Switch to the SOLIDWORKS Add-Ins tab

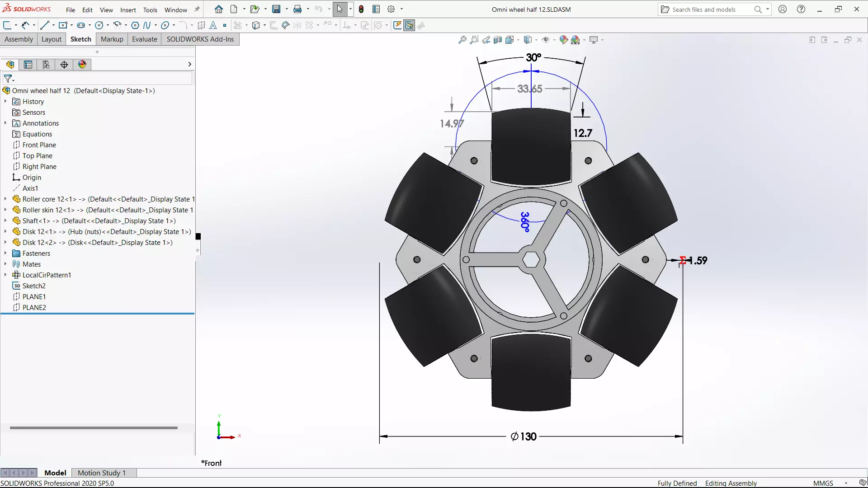[200, 39]
